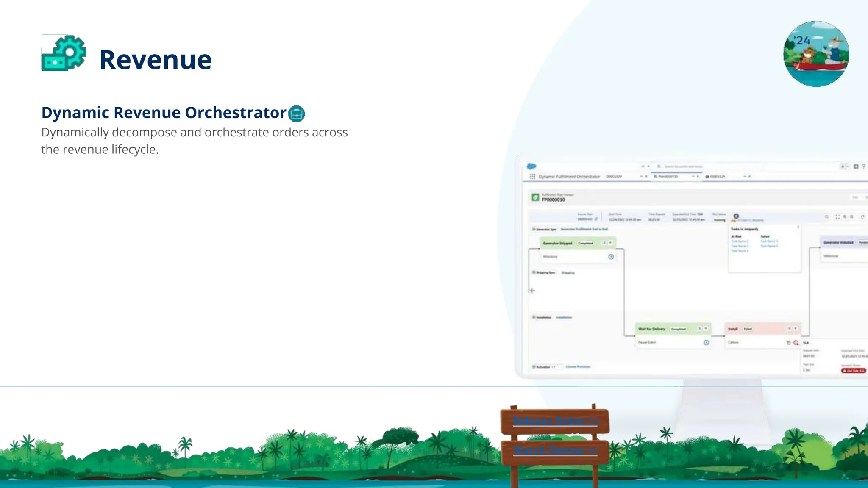Select the Generator Installed task header
The image size is (868, 488).
pyautogui.click(x=844, y=242)
